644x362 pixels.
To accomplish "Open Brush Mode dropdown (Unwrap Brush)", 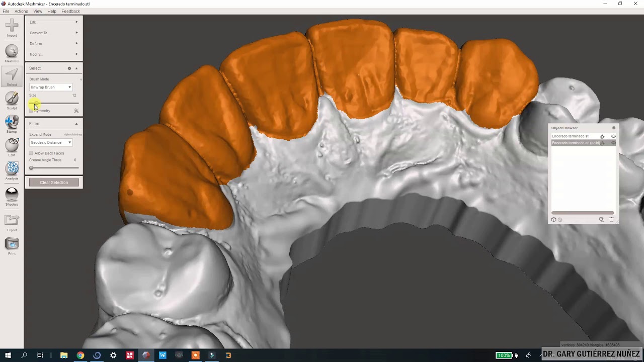I will point(51,87).
